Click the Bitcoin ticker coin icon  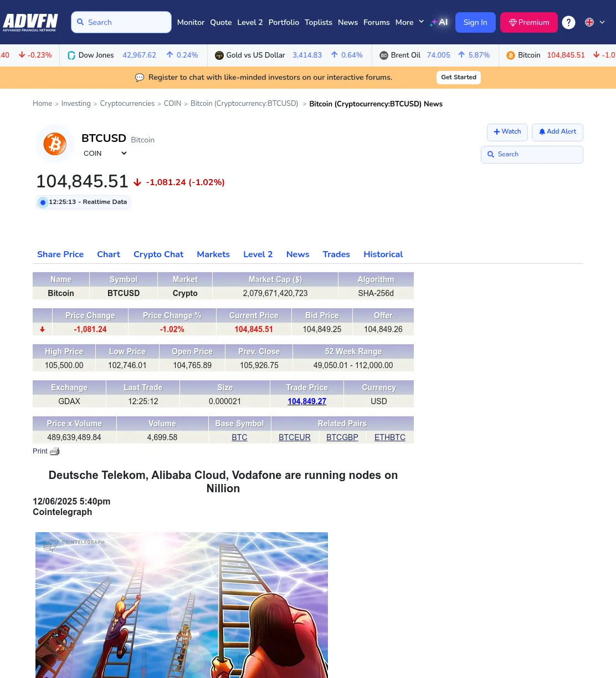[511, 55]
